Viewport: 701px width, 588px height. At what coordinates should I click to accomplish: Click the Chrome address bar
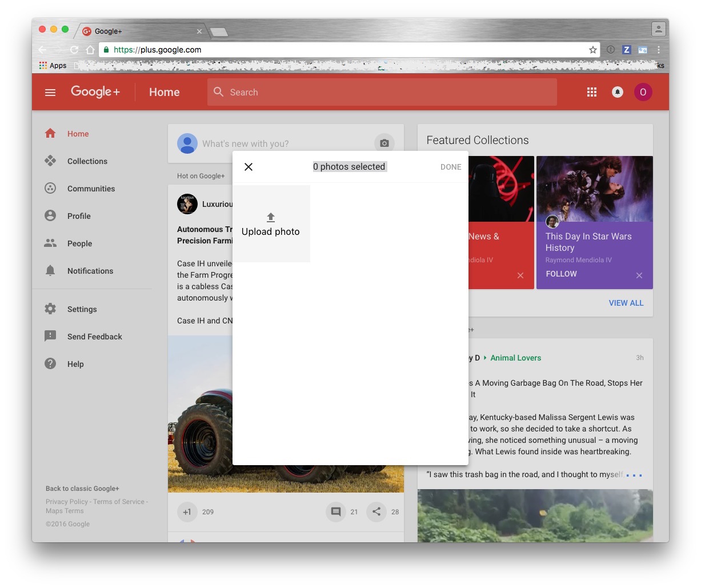click(x=350, y=50)
